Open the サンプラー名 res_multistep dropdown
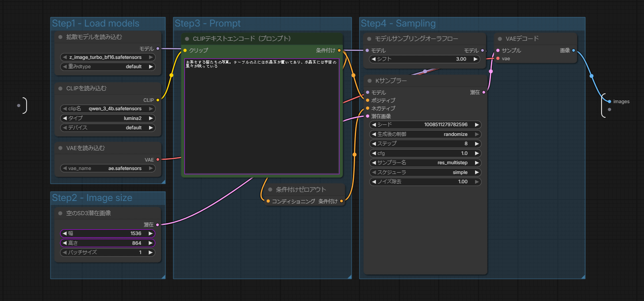The image size is (644, 301). click(425, 162)
